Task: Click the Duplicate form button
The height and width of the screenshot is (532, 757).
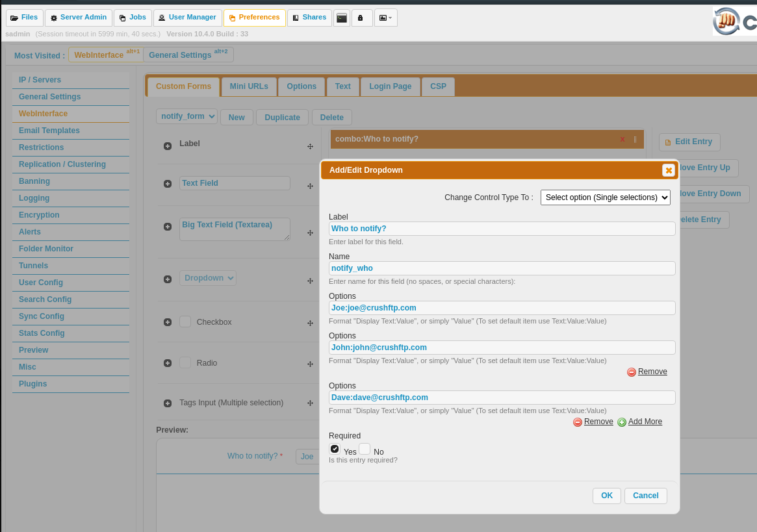Action: [x=283, y=118]
